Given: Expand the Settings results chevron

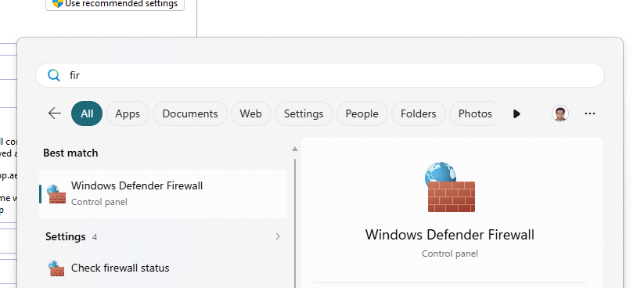Looking at the screenshot, I should coord(278,236).
